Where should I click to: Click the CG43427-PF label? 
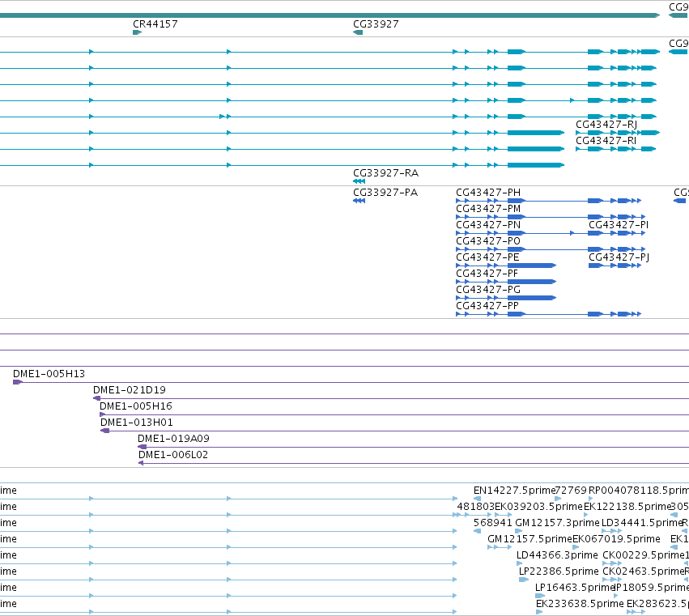click(487, 274)
